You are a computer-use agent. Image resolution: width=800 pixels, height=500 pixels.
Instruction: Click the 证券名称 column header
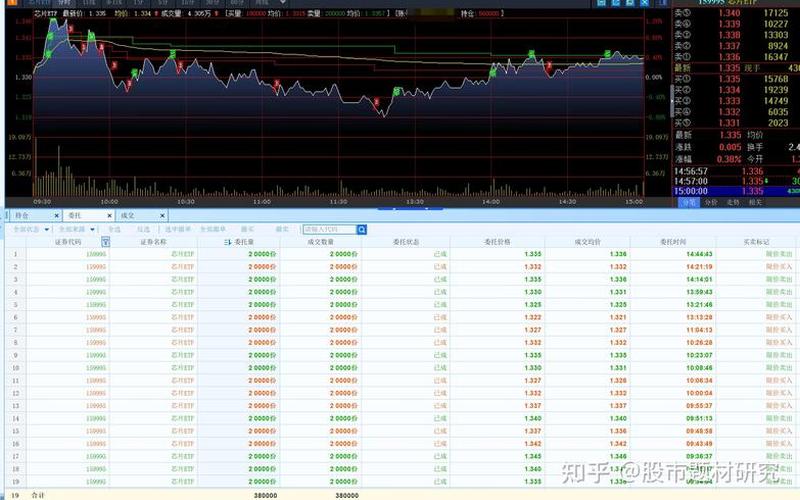click(x=154, y=242)
